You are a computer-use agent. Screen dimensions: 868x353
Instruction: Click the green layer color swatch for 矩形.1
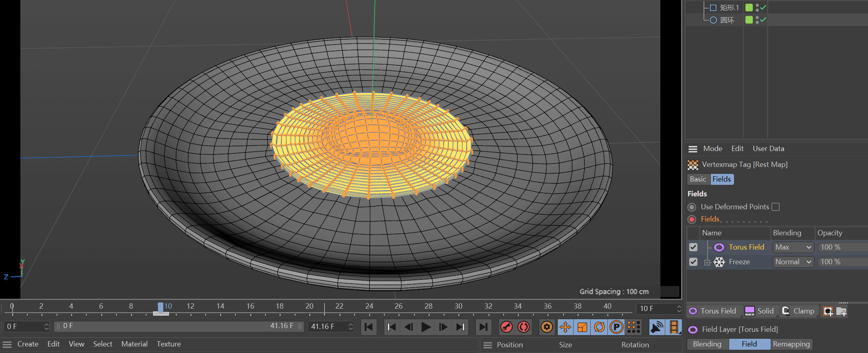pyautogui.click(x=749, y=8)
